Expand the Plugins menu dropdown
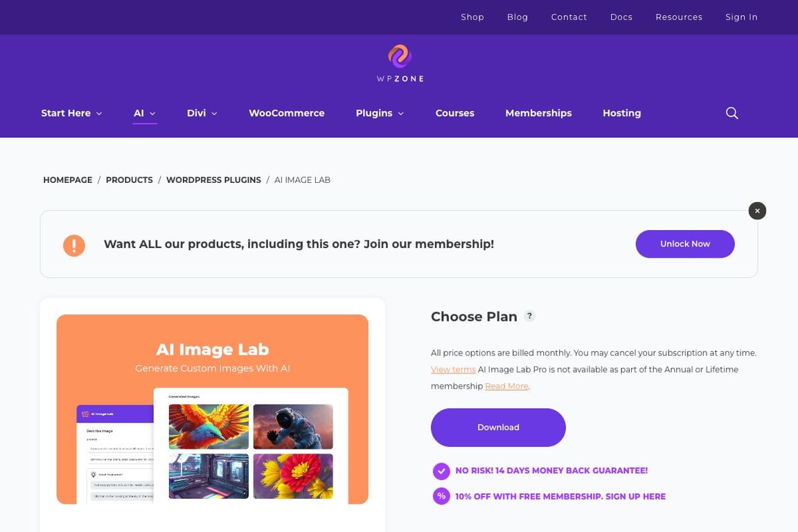The height and width of the screenshot is (532, 798). (380, 113)
